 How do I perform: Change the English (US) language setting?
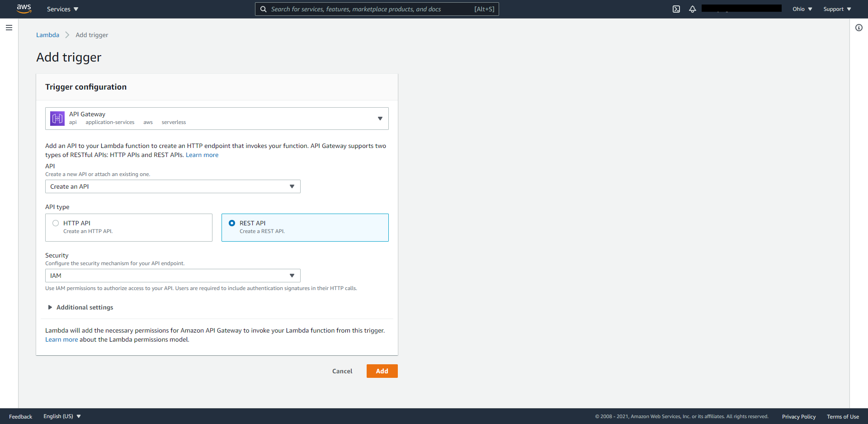click(x=61, y=416)
